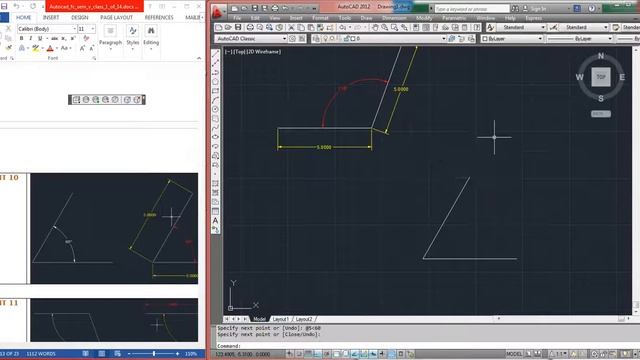
Task: Click the MODEL button in status bar
Action: (x=514, y=354)
